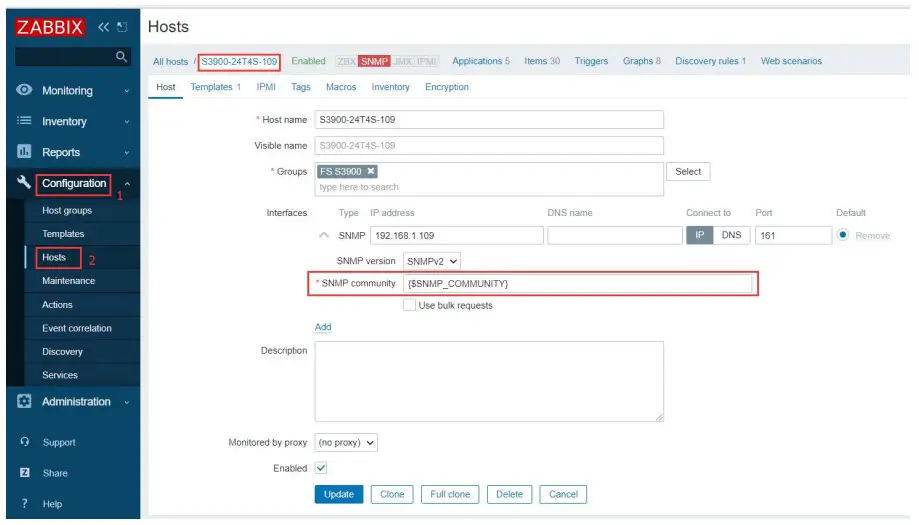919x525 pixels.
Task: Click Select button for Groups
Action: point(688,172)
